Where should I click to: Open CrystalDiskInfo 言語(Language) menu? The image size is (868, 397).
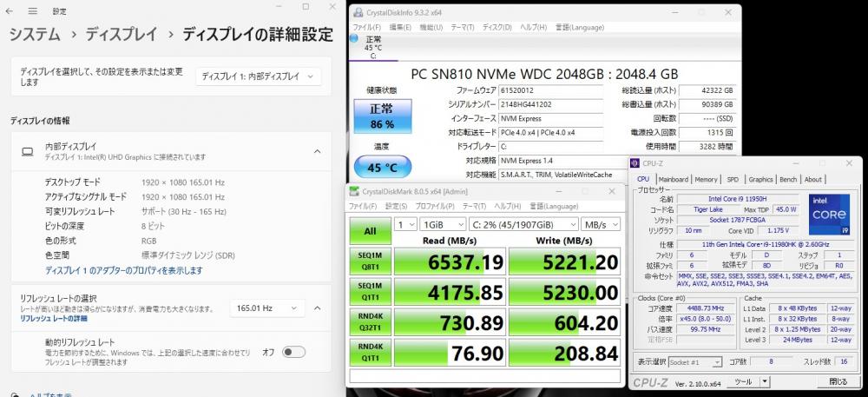coord(578,27)
